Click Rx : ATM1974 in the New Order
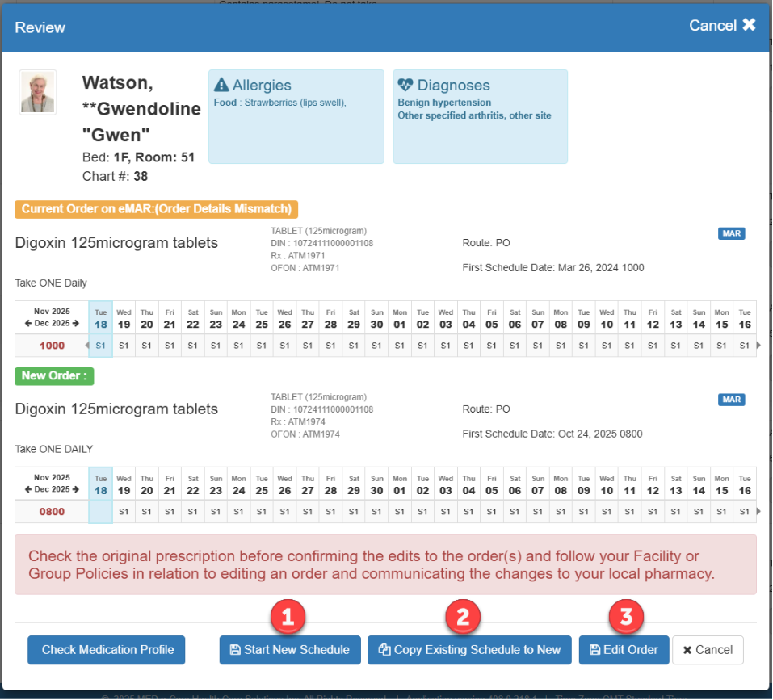Image resolution: width=773 pixels, height=700 pixels. point(298,421)
